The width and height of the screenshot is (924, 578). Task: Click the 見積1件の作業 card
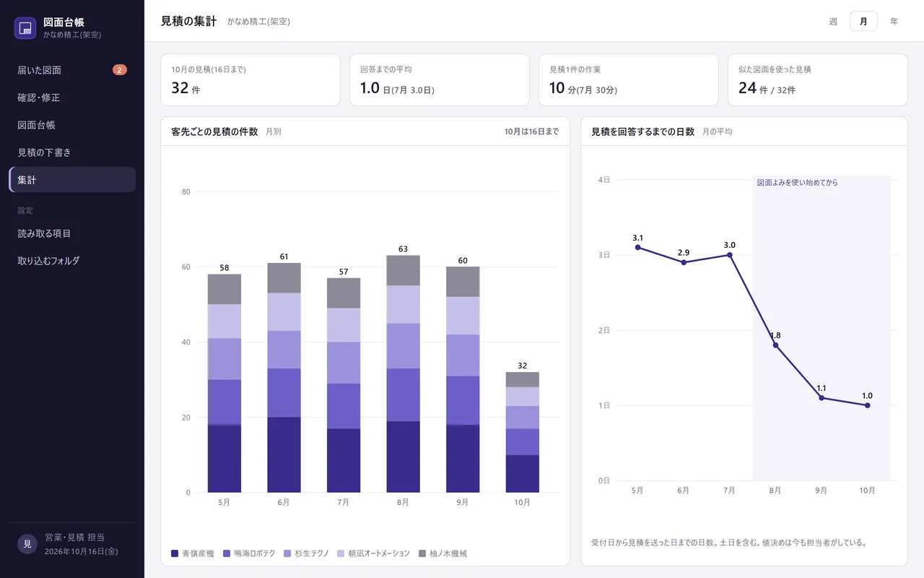click(629, 79)
